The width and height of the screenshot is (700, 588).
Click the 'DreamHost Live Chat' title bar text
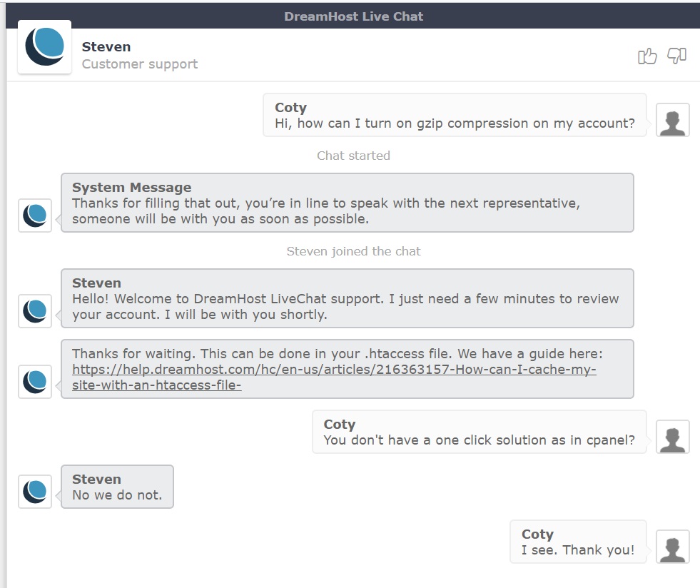[354, 16]
